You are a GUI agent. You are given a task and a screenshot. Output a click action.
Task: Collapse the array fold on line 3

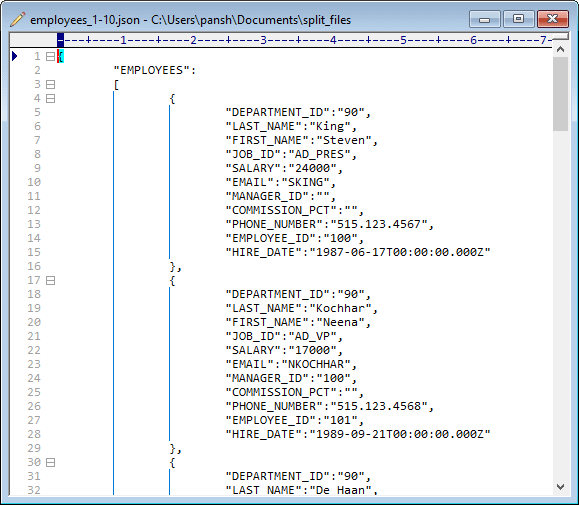51,85
